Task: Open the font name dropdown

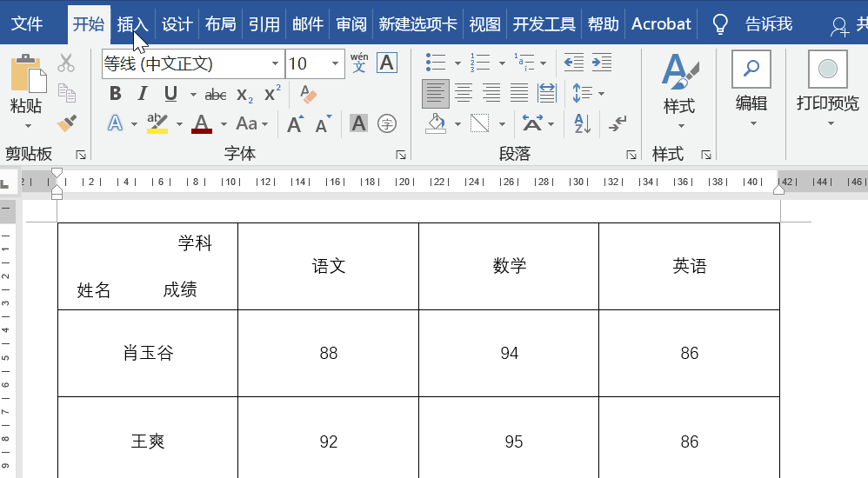Action: coord(275,63)
